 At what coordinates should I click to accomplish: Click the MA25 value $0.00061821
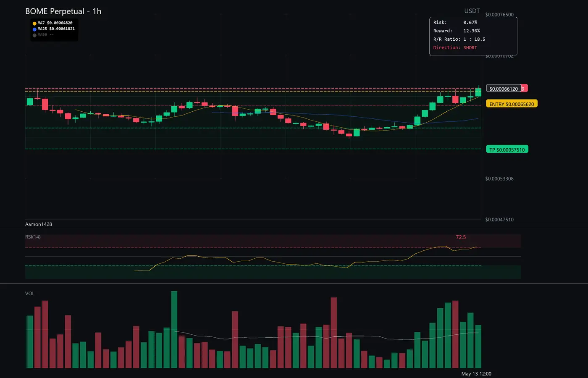click(62, 29)
